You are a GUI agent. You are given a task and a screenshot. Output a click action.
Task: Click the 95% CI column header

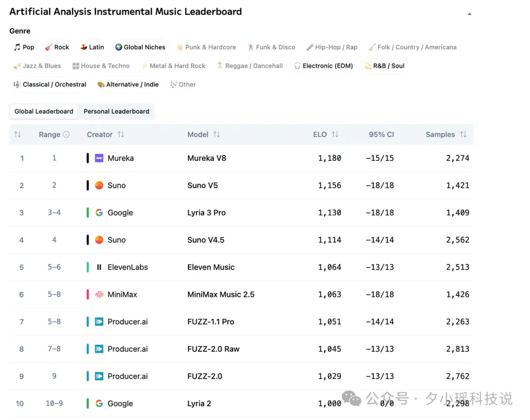coord(381,134)
